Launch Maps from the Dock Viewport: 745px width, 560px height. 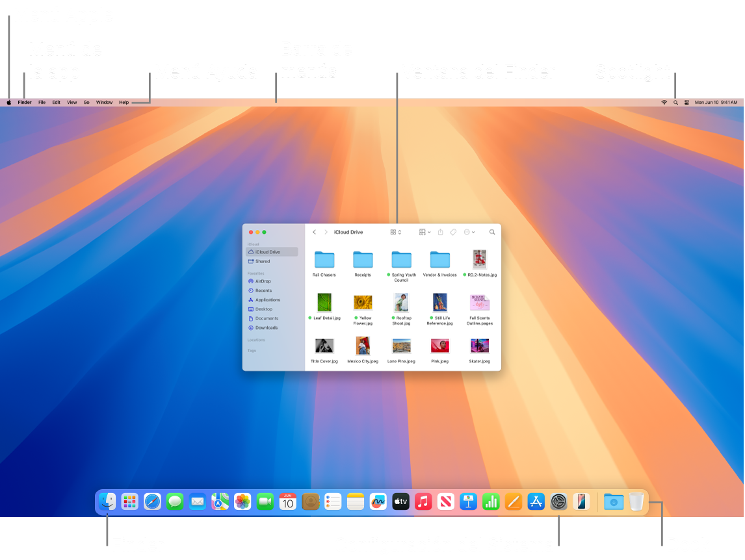point(220,502)
